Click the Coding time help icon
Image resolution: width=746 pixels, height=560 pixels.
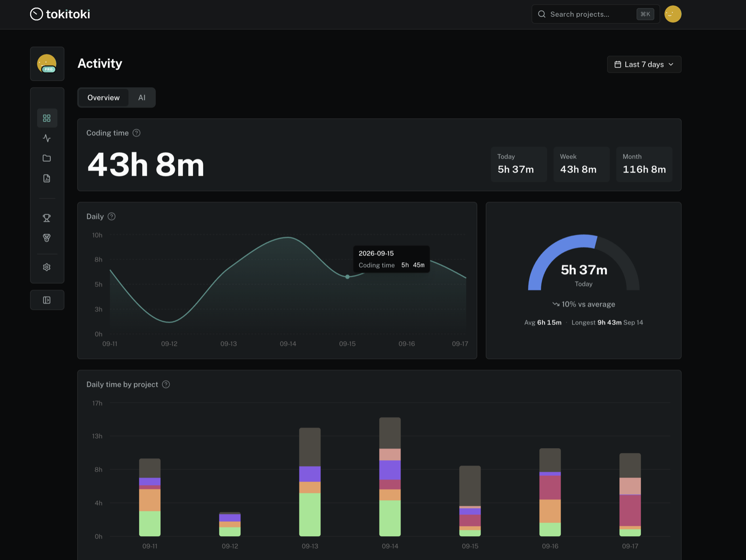click(x=137, y=133)
